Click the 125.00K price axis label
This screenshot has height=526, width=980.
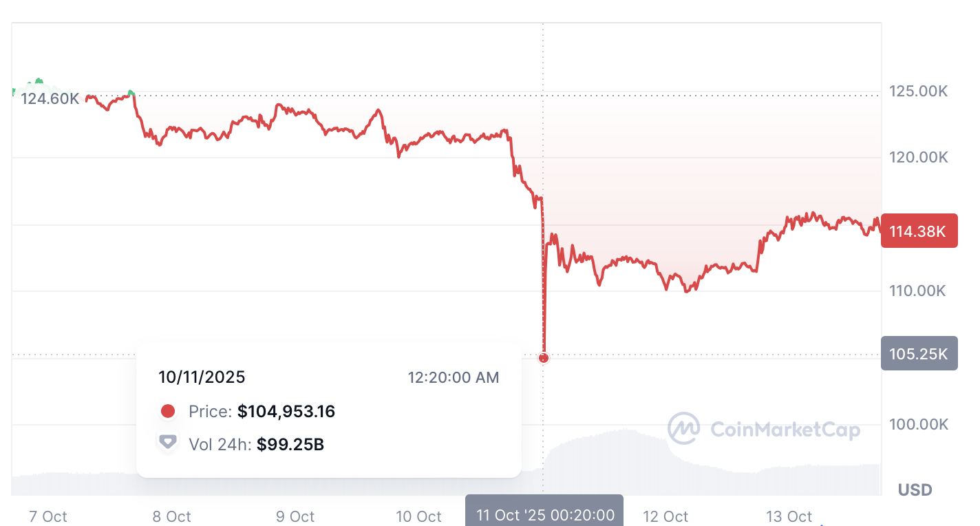click(918, 91)
